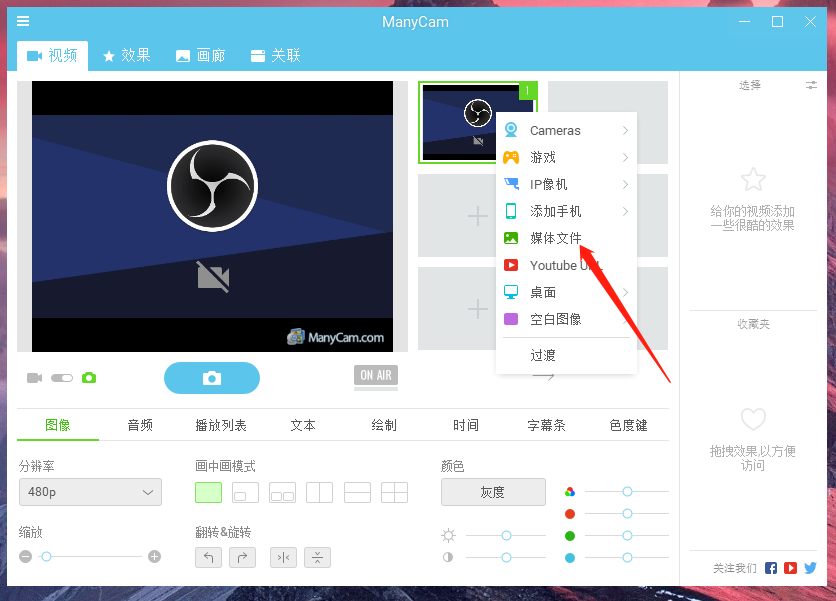Screen dimensions: 836x601
Task: Open the 时间 tab
Action: tap(465, 426)
